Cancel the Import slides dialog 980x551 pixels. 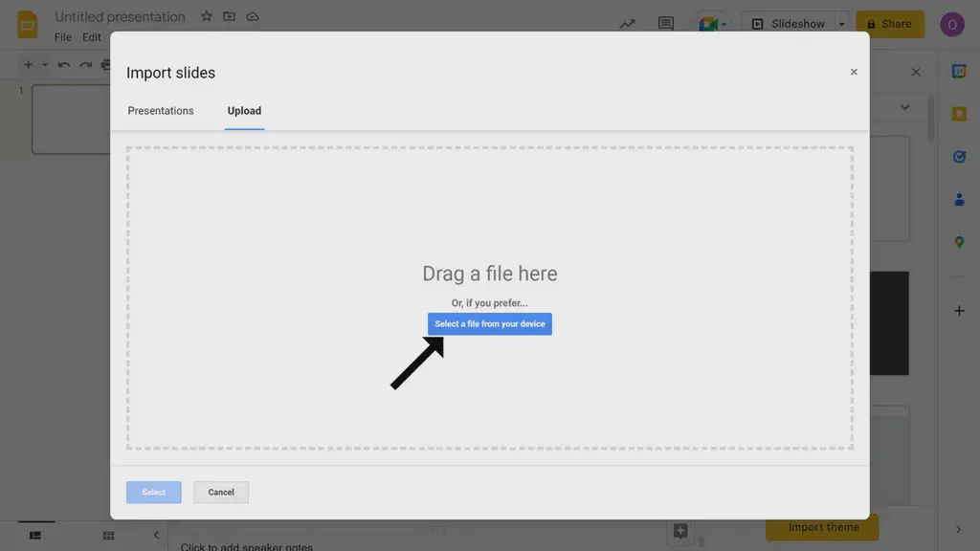pyautogui.click(x=220, y=492)
